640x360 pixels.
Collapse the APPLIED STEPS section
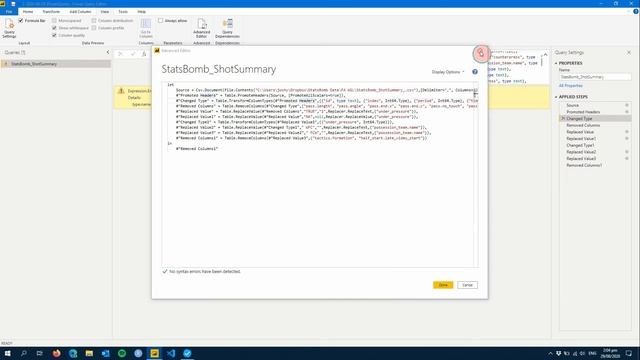556,97
